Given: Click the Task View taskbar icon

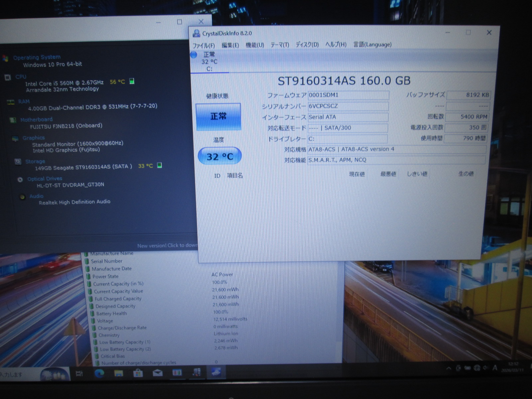Looking at the screenshot, I should pyautogui.click(x=79, y=374).
